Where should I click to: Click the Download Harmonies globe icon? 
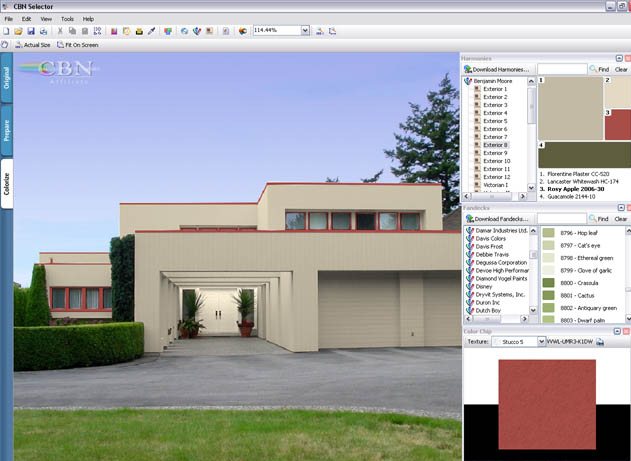click(468, 69)
